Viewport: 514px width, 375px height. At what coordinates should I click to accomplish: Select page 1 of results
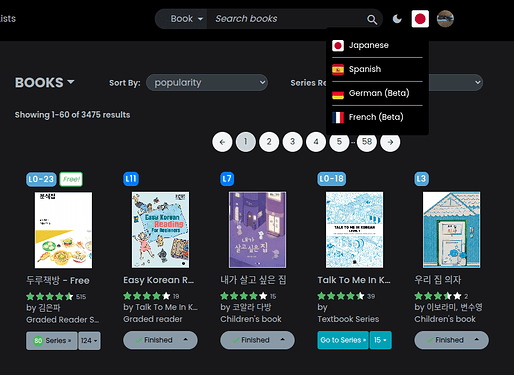[x=246, y=142]
